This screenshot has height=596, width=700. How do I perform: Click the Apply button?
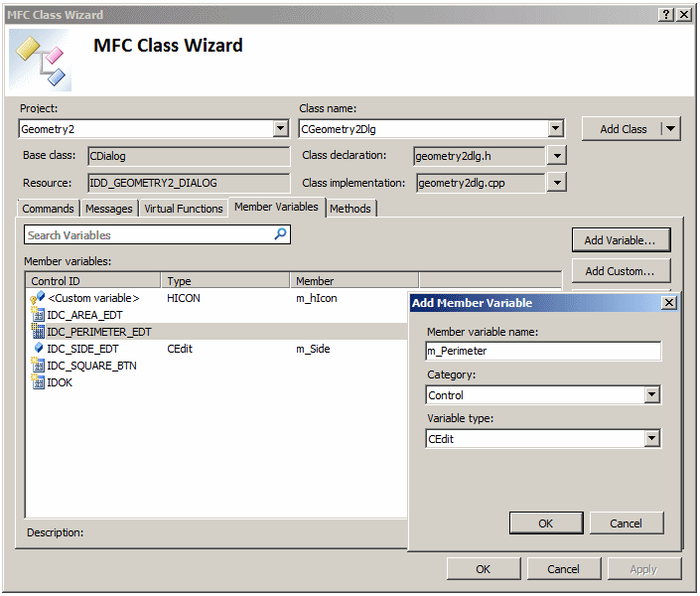644,569
